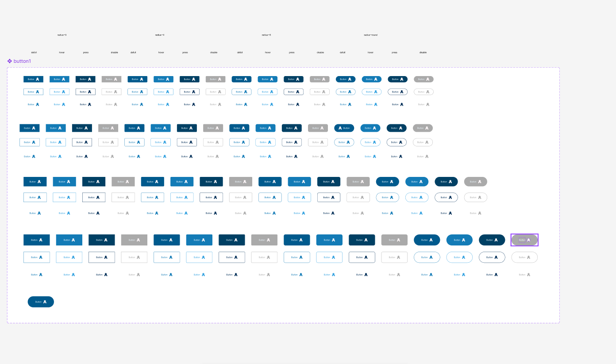The image size is (616, 364).
Task: Click the user icon in the bottom-left text-only button
Action: pos(41,275)
